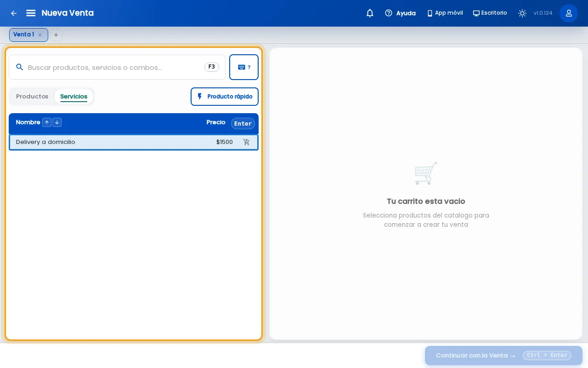
Task: Open the notifications bell
Action: tap(370, 13)
